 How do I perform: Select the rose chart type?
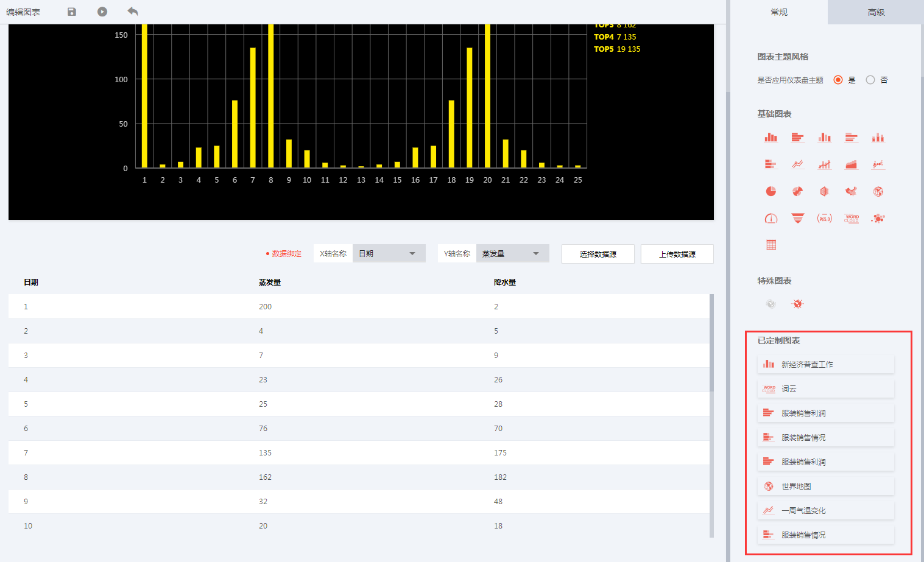pyautogui.click(x=798, y=191)
